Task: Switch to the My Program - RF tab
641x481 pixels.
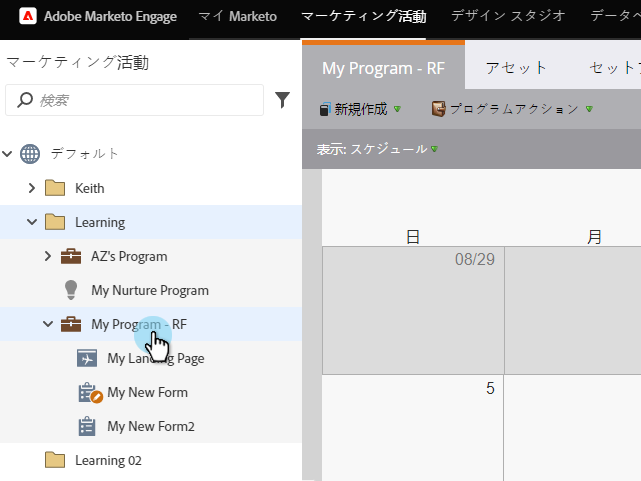Action: click(x=383, y=68)
